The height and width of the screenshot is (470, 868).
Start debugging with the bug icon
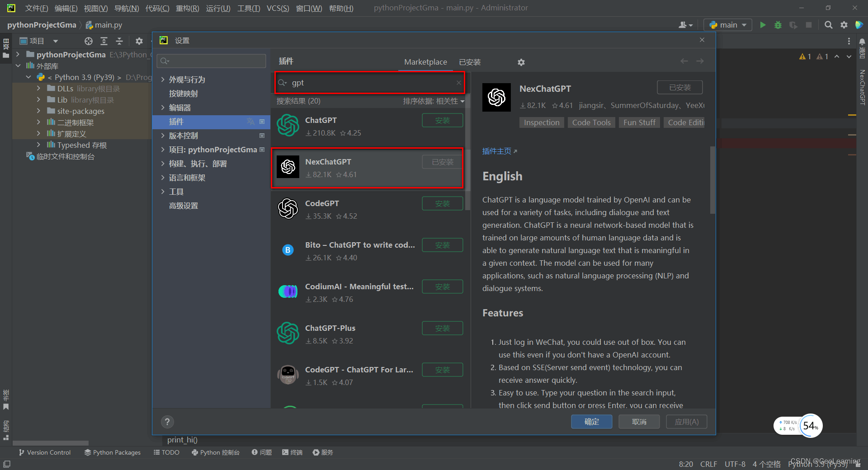click(778, 25)
